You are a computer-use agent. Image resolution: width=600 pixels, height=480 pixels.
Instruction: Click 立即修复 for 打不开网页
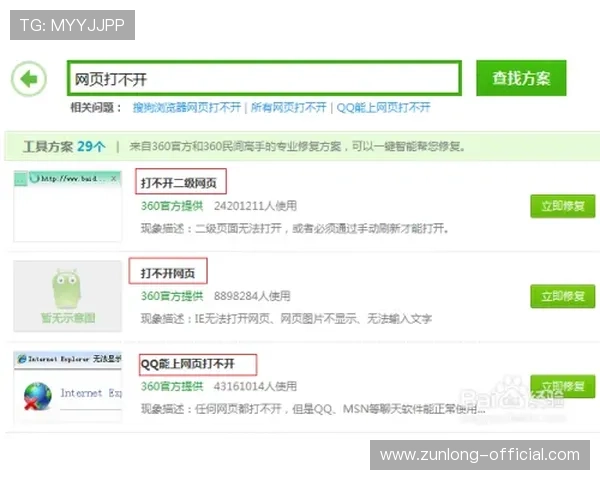[x=562, y=296]
